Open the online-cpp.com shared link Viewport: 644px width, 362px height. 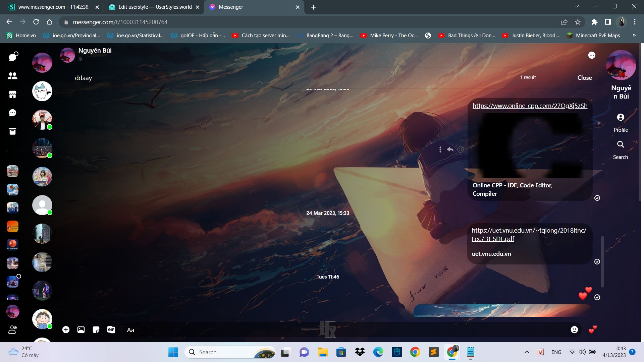click(530, 105)
